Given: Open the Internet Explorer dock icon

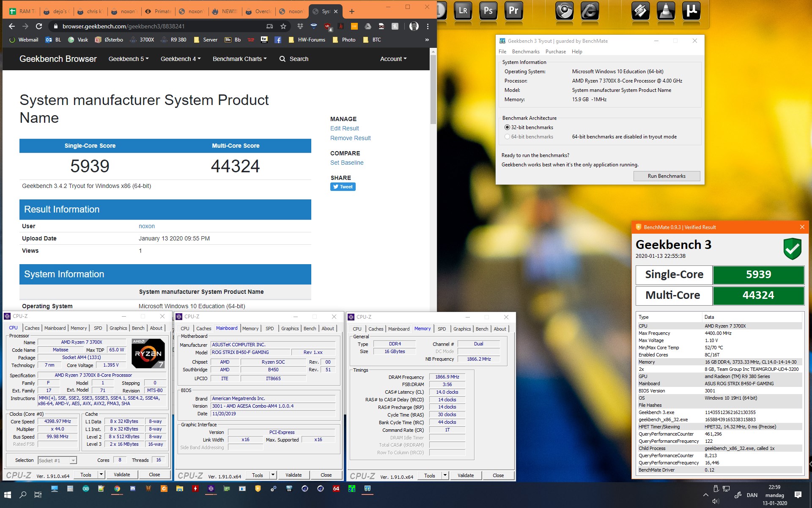Looking at the screenshot, I should point(590,11).
